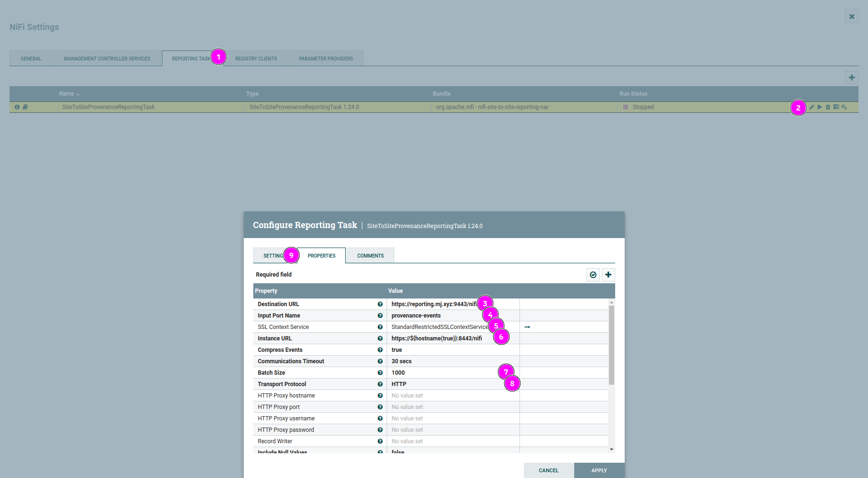
Task: Change the StandardRestrictedSSLContextService value
Action: click(x=453, y=327)
